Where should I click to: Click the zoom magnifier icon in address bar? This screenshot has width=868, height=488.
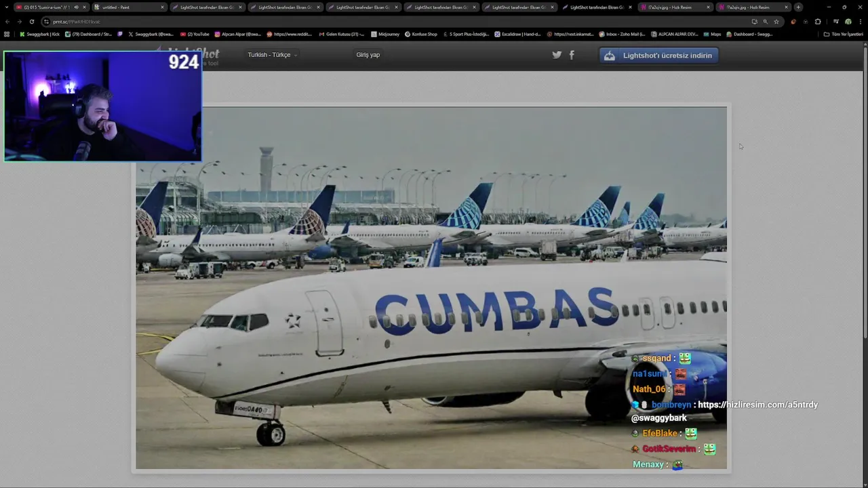tap(765, 22)
